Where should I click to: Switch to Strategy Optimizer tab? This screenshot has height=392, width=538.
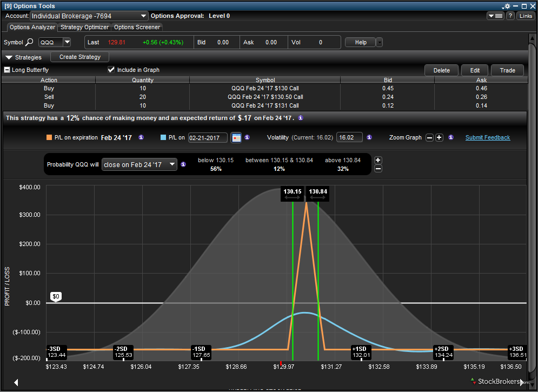pos(84,27)
